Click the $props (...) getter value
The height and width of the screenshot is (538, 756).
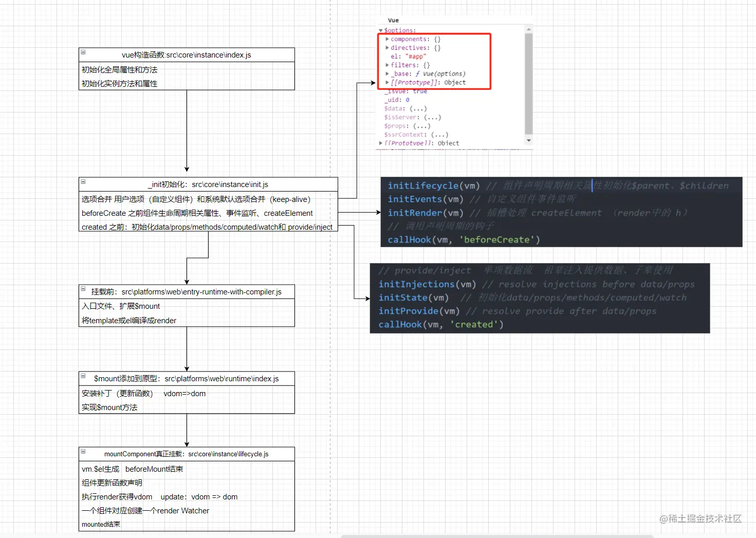pos(421,126)
